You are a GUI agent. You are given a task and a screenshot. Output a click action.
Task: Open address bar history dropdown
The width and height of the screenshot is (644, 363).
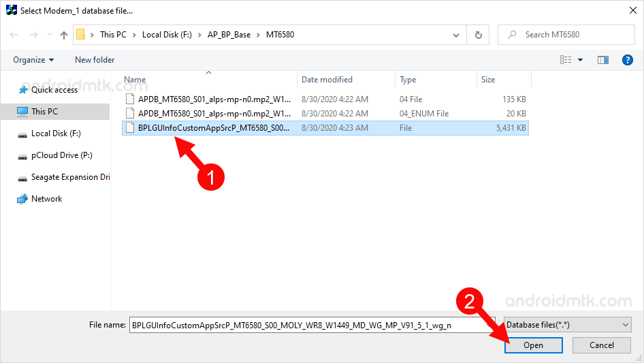tap(456, 35)
